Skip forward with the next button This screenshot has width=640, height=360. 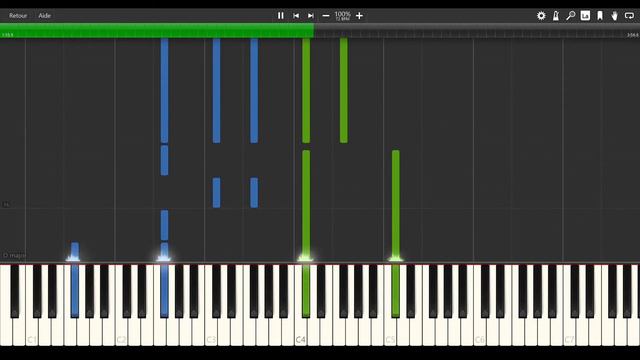(x=311, y=16)
